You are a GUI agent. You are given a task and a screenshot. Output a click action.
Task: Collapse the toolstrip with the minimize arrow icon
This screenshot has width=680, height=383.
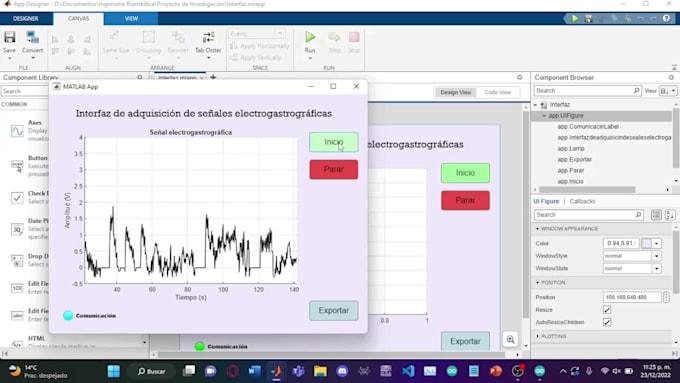coord(674,67)
